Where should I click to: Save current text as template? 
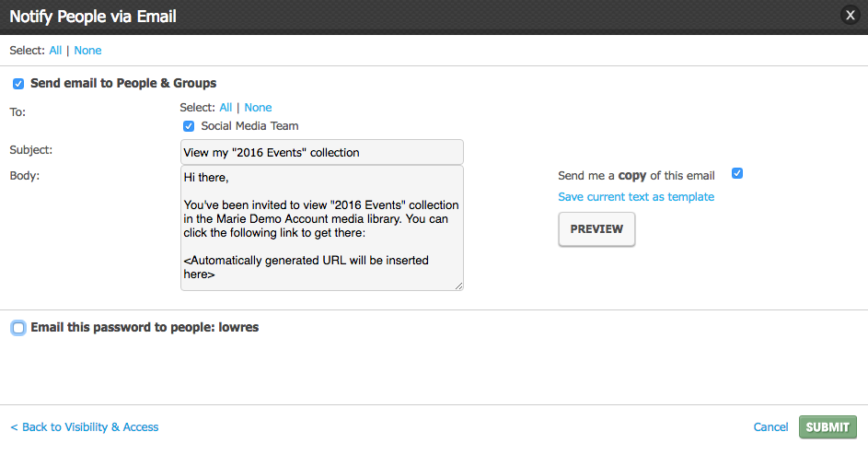click(636, 197)
